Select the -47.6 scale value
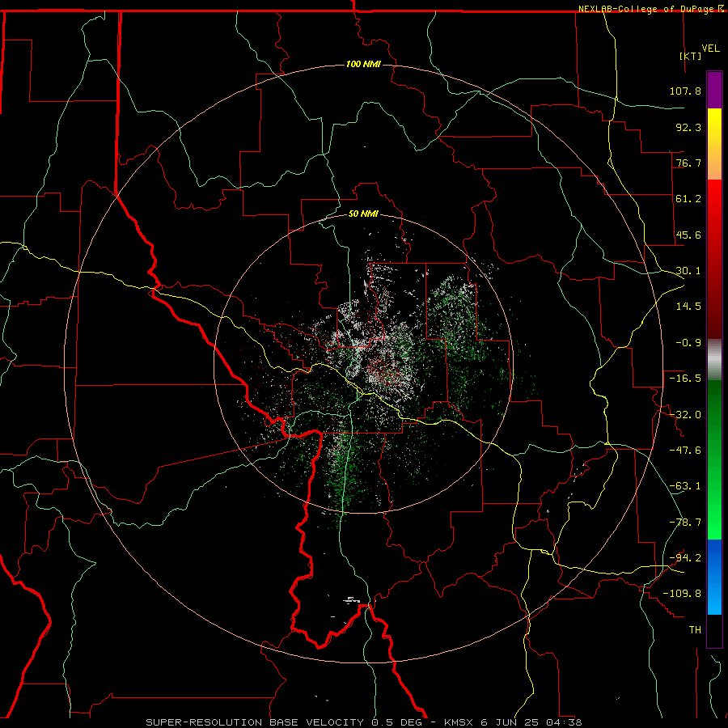Viewport: 728px width, 728px height. pyautogui.click(x=685, y=451)
